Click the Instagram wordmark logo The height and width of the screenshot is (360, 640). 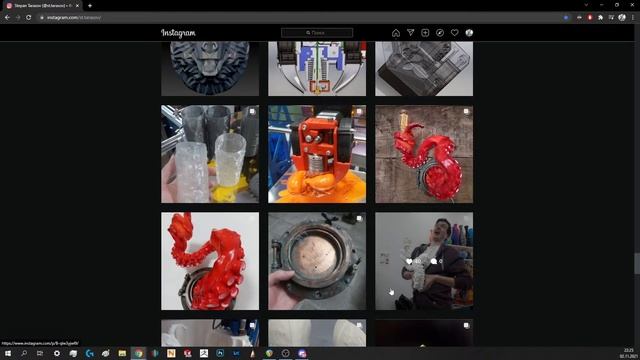coord(178,33)
